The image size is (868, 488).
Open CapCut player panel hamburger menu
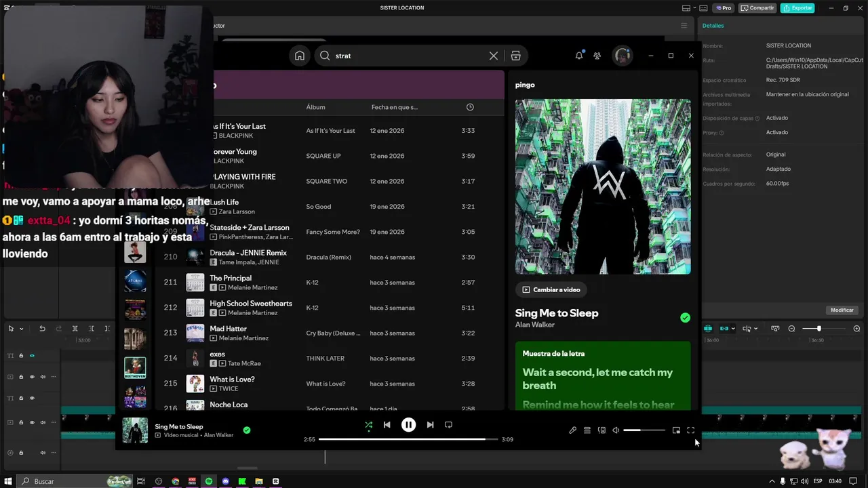684,26
